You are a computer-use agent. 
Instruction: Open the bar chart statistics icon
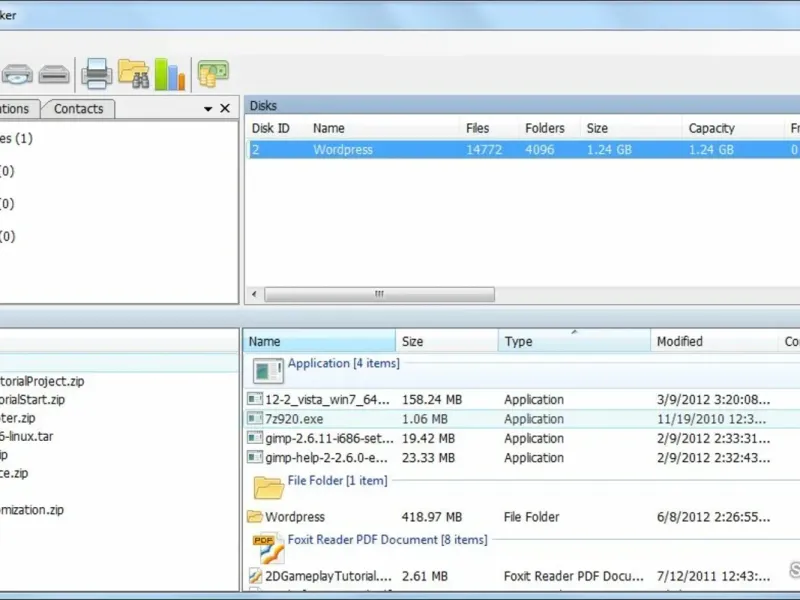169,74
